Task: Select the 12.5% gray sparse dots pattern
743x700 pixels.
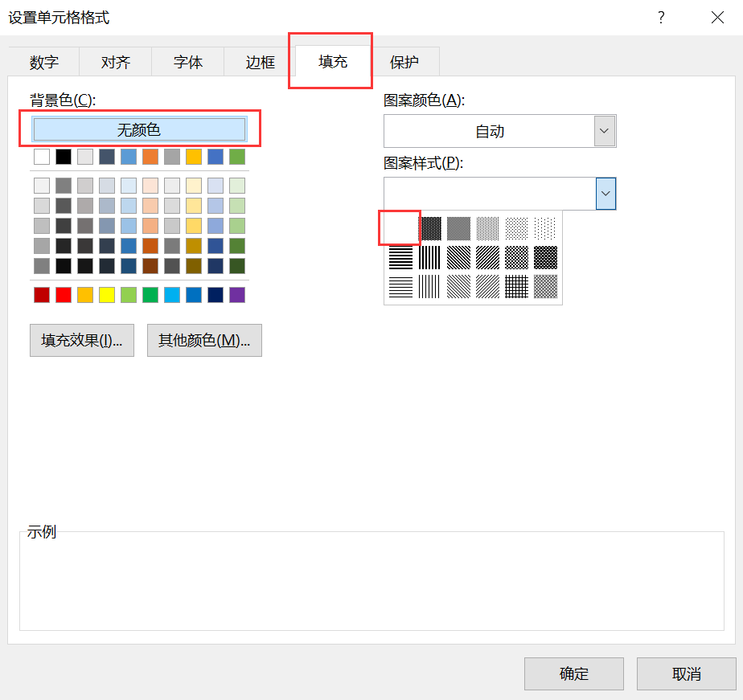Action: click(x=516, y=228)
